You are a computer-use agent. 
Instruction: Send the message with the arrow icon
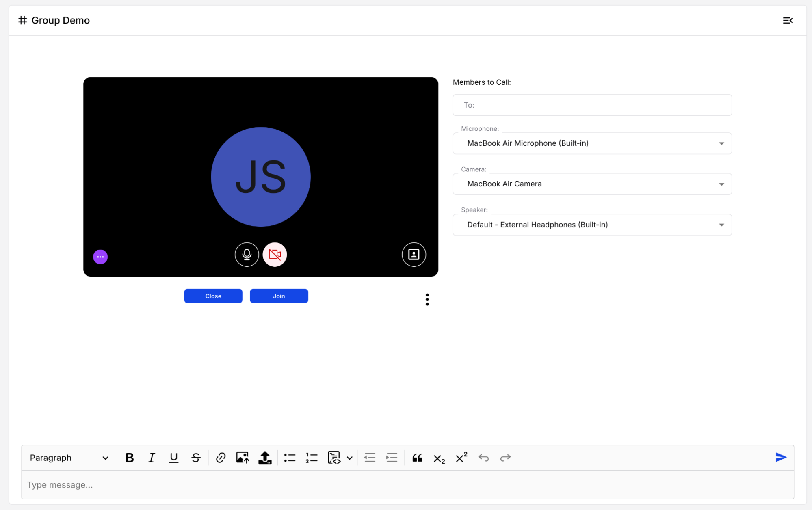click(x=781, y=458)
